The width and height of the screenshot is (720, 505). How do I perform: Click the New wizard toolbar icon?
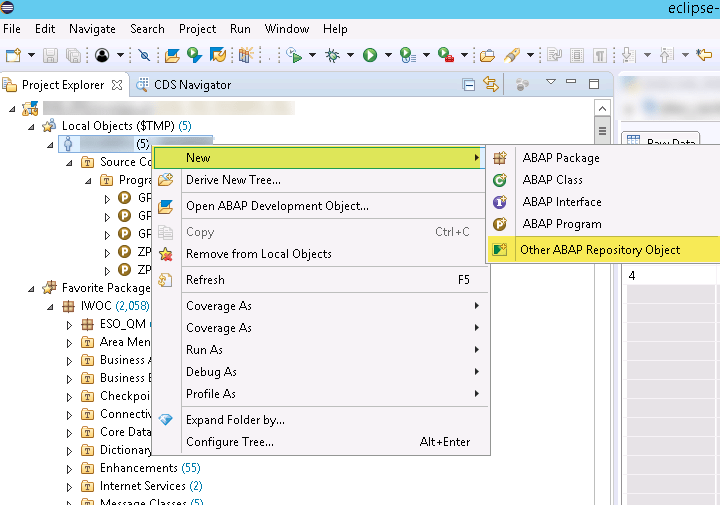13,56
